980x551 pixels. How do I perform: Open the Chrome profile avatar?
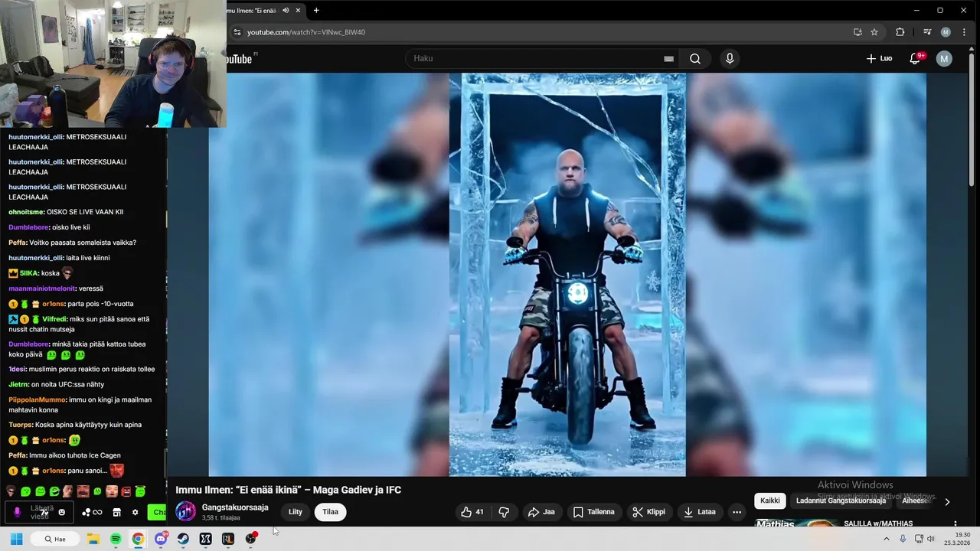pyautogui.click(x=946, y=32)
